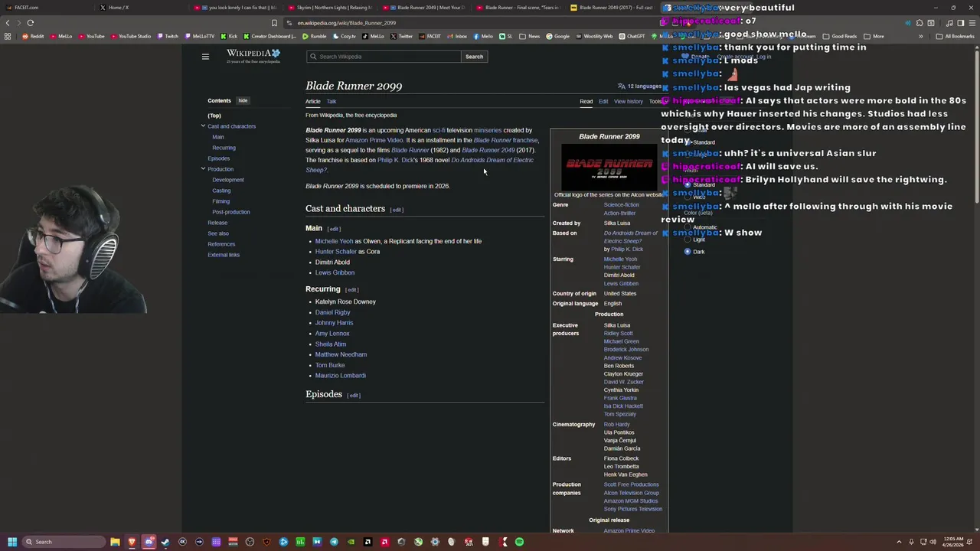Open the Google bookmark

coord(558,36)
